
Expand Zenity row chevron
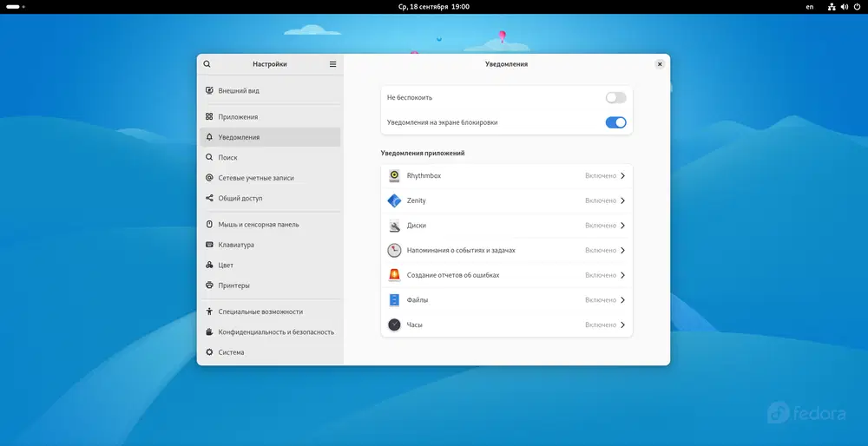pyautogui.click(x=622, y=200)
